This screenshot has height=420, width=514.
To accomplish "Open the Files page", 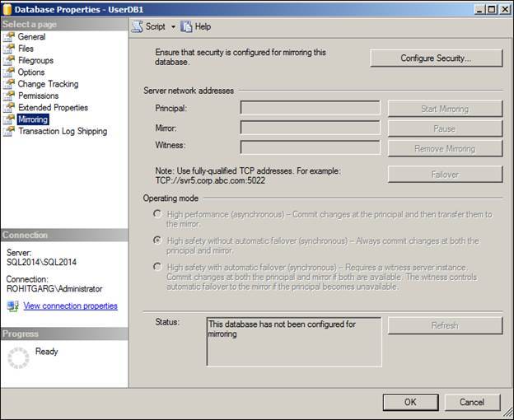I will 26,49.
